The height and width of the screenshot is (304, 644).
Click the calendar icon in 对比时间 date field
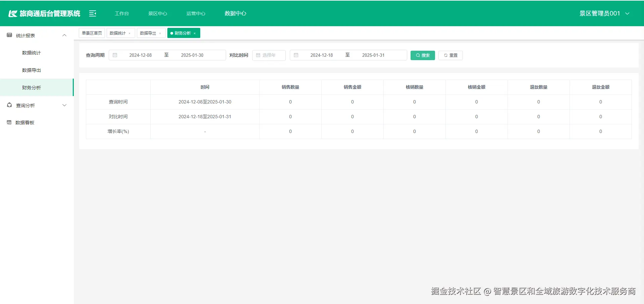coord(296,55)
